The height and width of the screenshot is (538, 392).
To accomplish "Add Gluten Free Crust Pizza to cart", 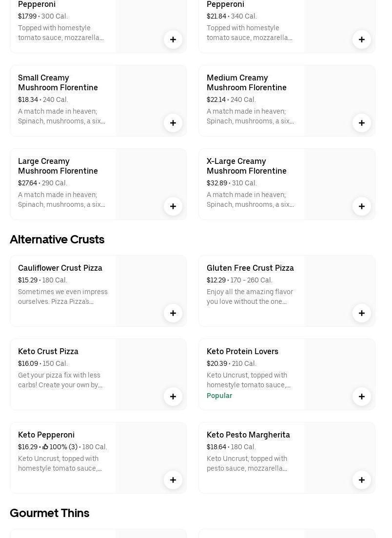I will pos(362,313).
